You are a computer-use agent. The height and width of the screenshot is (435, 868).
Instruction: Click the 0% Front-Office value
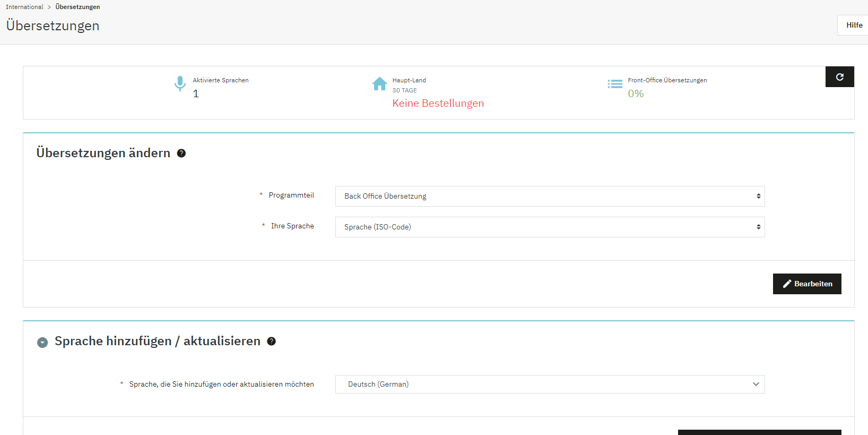636,93
